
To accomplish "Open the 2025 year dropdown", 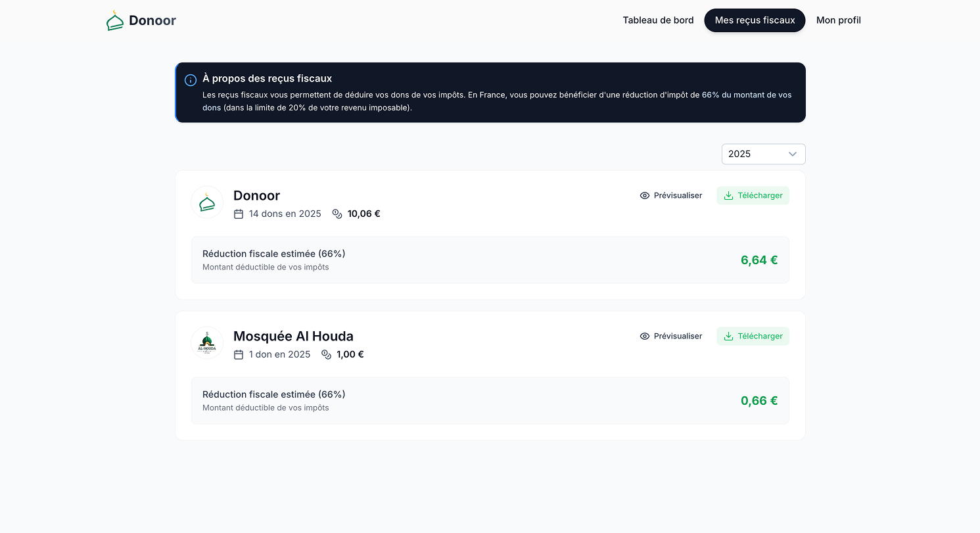I will (762, 154).
